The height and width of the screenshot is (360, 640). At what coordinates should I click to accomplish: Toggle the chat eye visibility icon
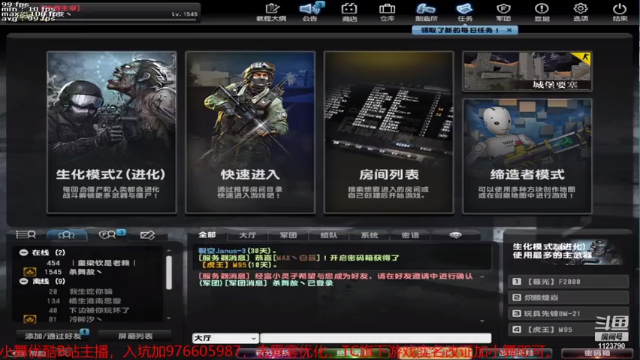456,235
